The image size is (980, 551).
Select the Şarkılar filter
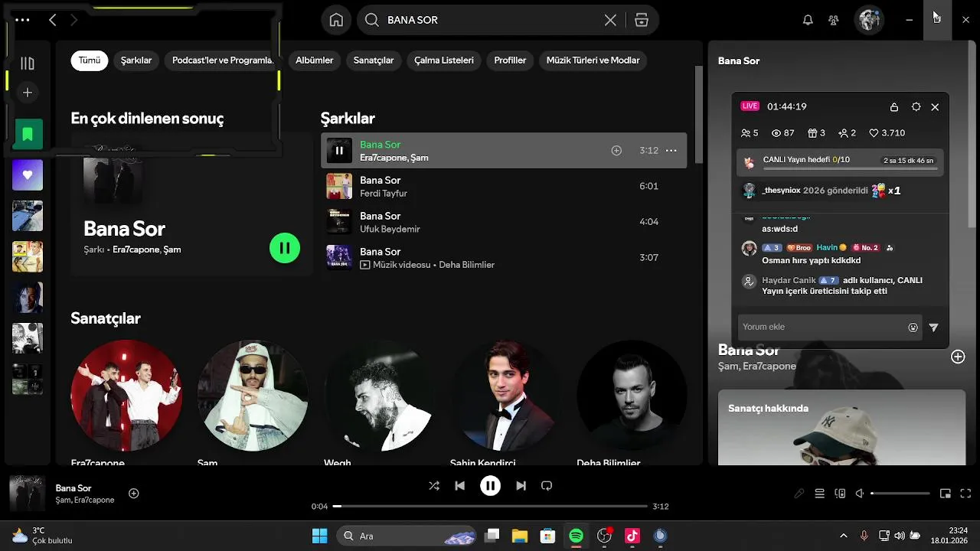point(136,60)
